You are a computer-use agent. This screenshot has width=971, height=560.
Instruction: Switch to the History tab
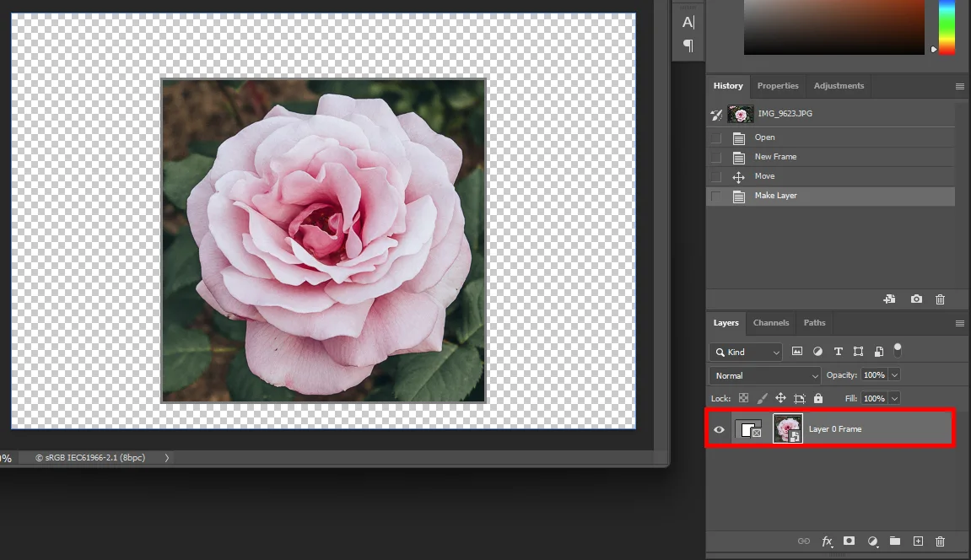tap(728, 86)
